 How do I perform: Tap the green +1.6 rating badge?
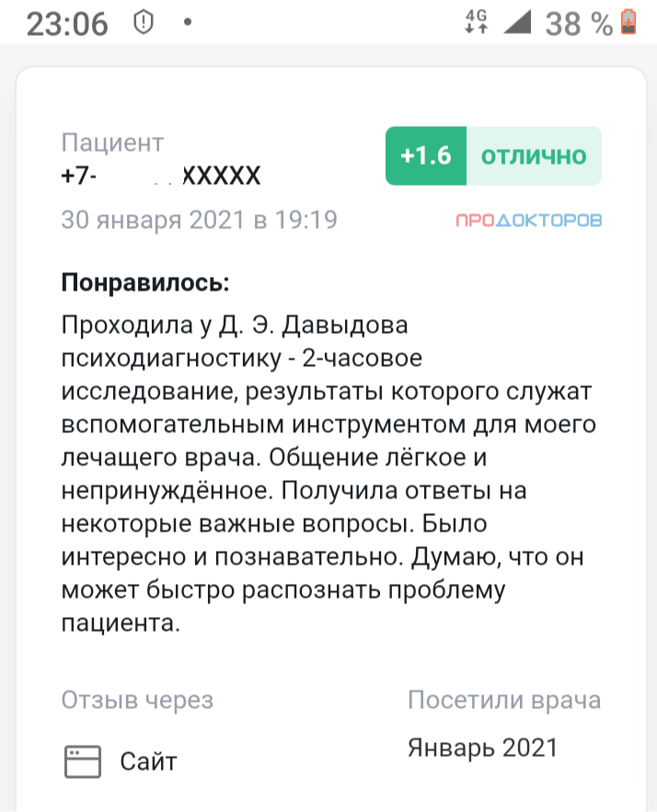pyautogui.click(x=426, y=155)
